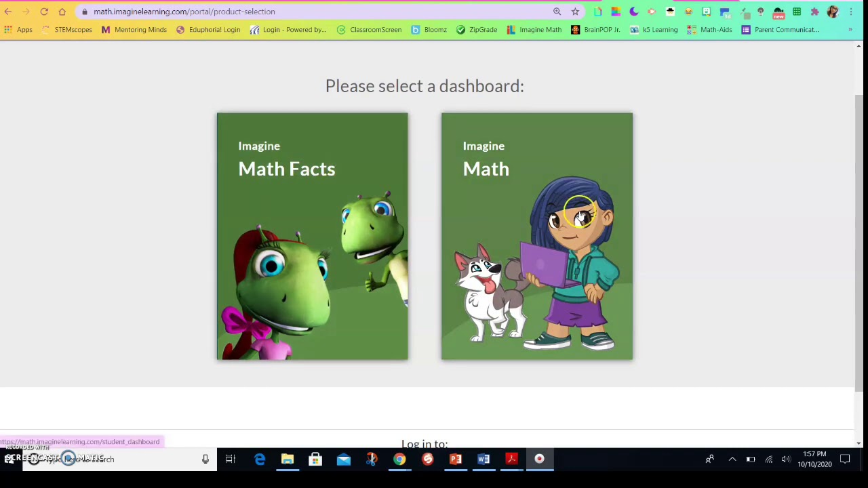Launch Microsoft Edge from the taskbar
This screenshot has width=868, height=488.
click(260, 460)
